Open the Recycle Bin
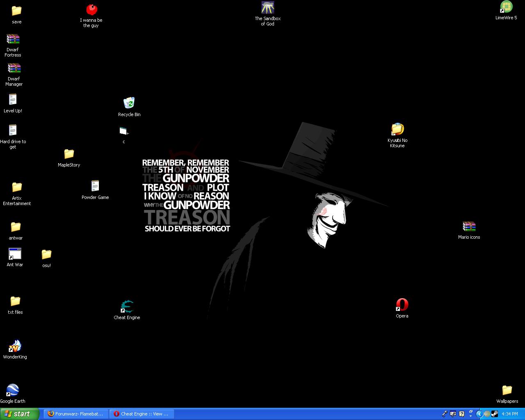 coord(129,103)
